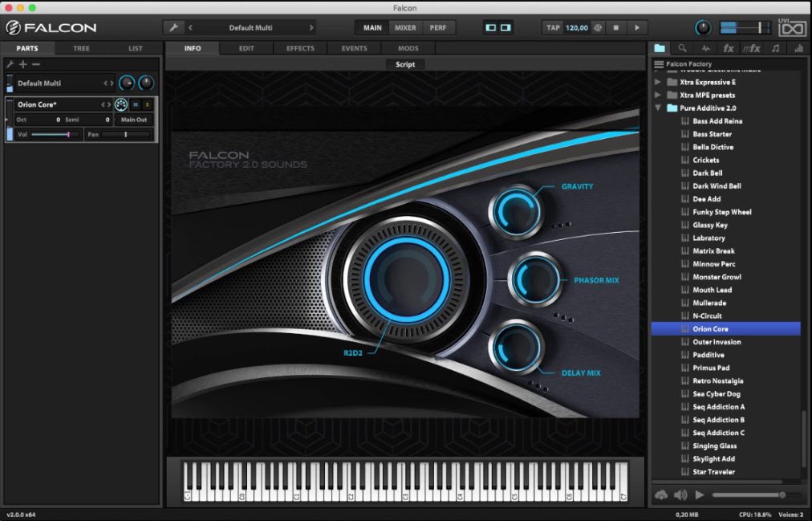Open the bar-chart browser tab
Screen dimensions: 812x521
coord(798,48)
